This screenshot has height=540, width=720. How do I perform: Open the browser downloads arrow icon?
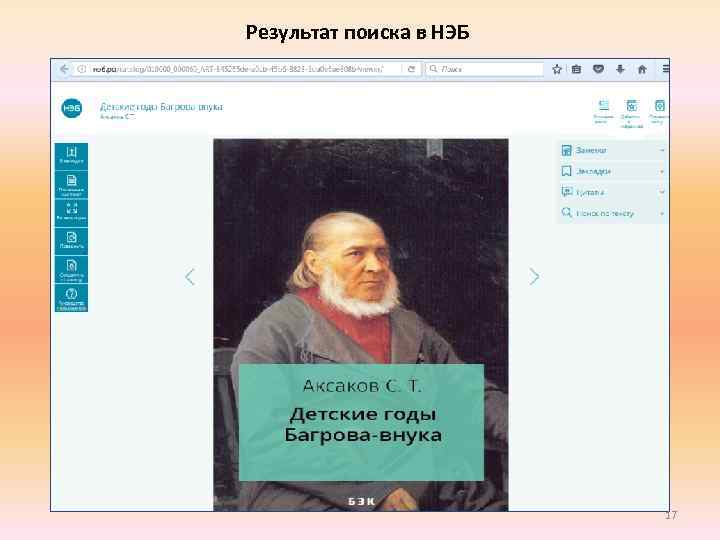(620, 69)
